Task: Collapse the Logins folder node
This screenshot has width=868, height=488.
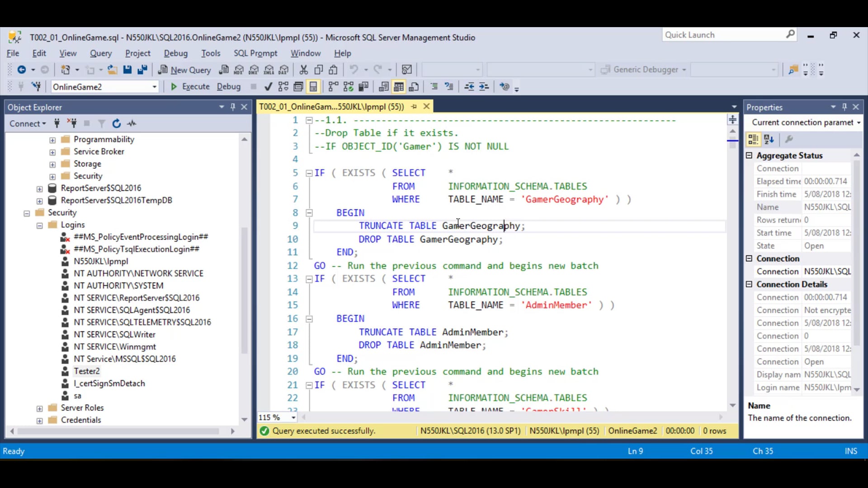Action: tap(40, 225)
